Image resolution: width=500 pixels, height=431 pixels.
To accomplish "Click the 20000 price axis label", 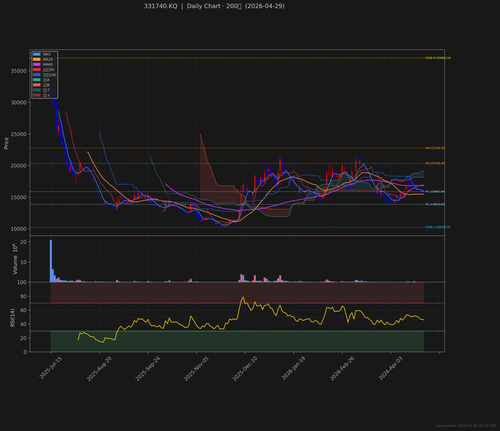I will point(18,166).
